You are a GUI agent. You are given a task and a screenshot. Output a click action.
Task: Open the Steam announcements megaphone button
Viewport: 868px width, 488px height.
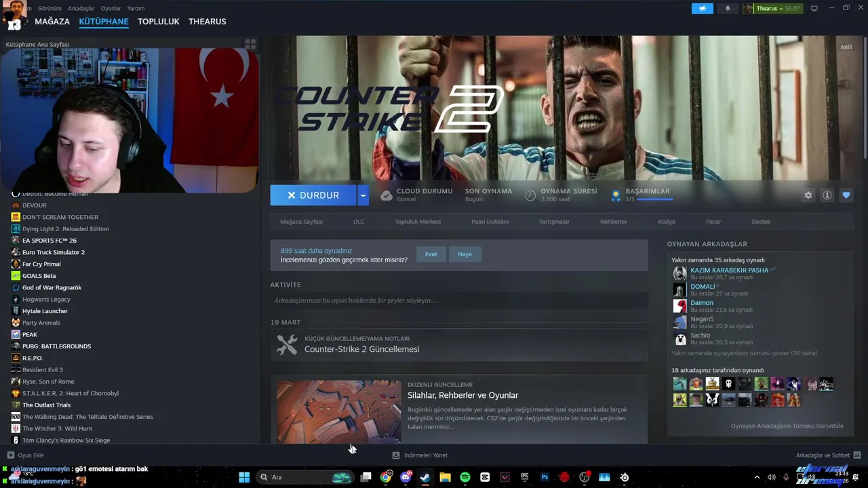pyautogui.click(x=703, y=8)
